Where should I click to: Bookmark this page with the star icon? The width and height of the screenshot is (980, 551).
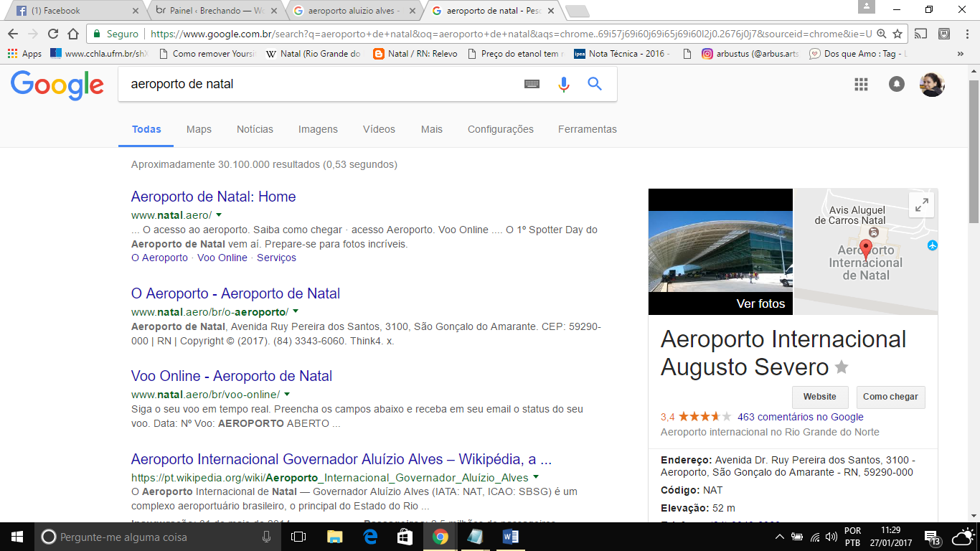click(x=897, y=34)
